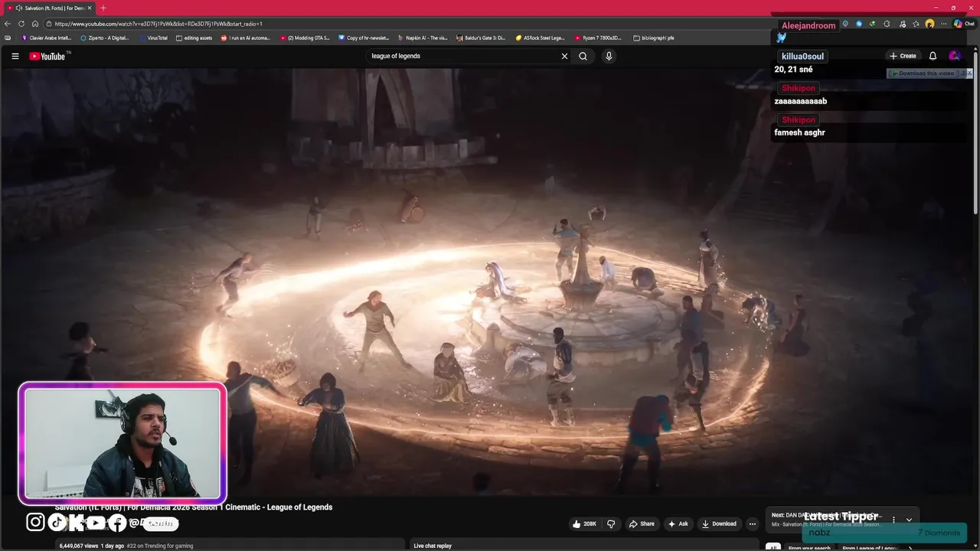
Task: Open browser settings and more ellipsis
Action: pos(943,24)
